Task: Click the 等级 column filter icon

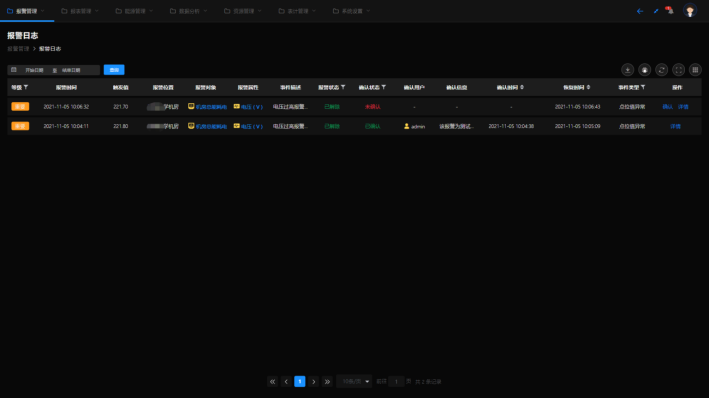Action: 26,87
